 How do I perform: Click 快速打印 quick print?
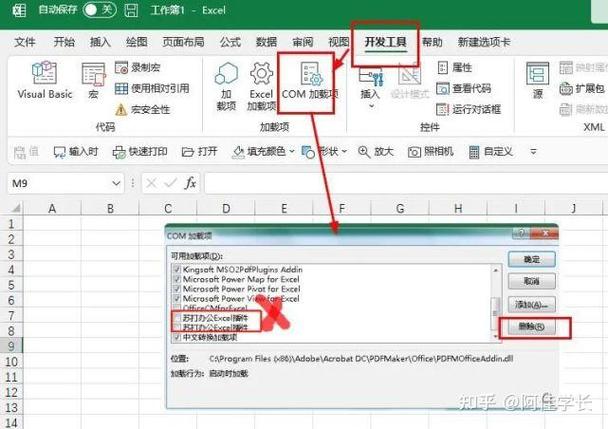[x=140, y=152]
